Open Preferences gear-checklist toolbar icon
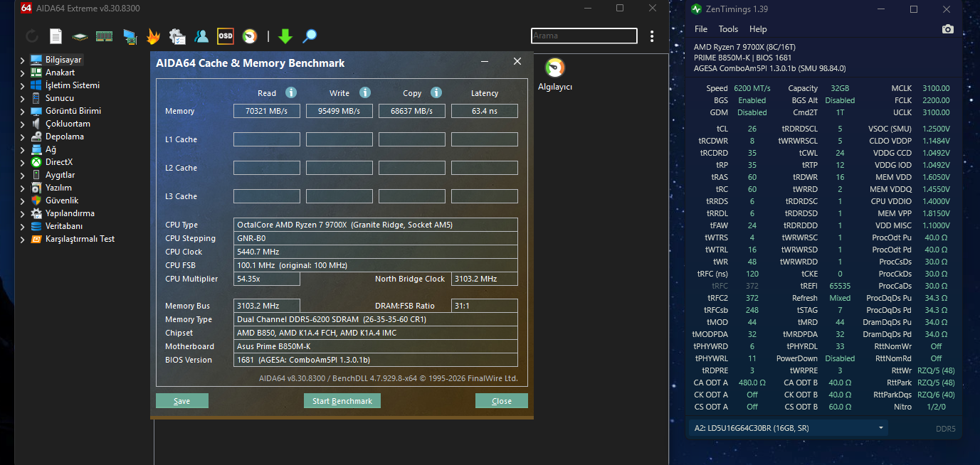The image size is (980, 465). (x=177, y=36)
